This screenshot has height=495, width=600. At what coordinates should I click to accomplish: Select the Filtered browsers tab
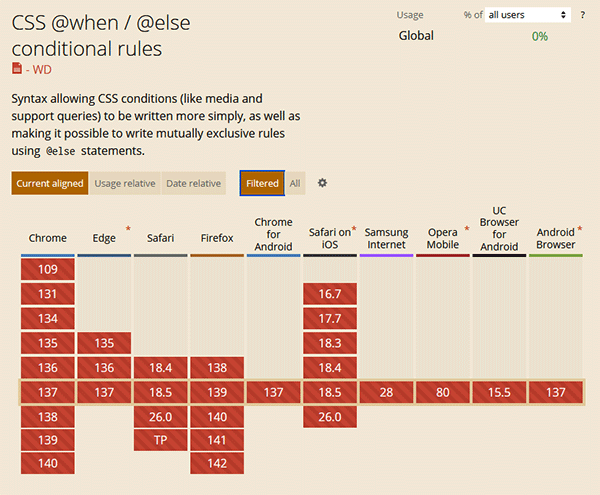point(262,183)
